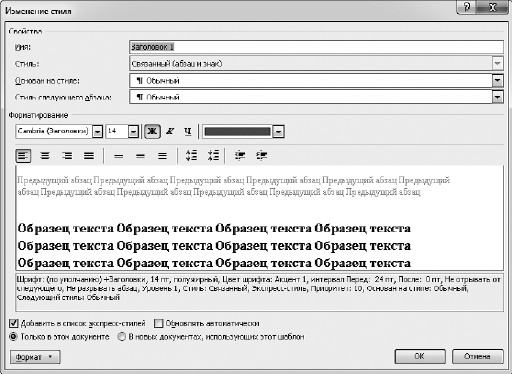Select the justify alignment icon
Screen dimensions: 512x374
point(89,156)
